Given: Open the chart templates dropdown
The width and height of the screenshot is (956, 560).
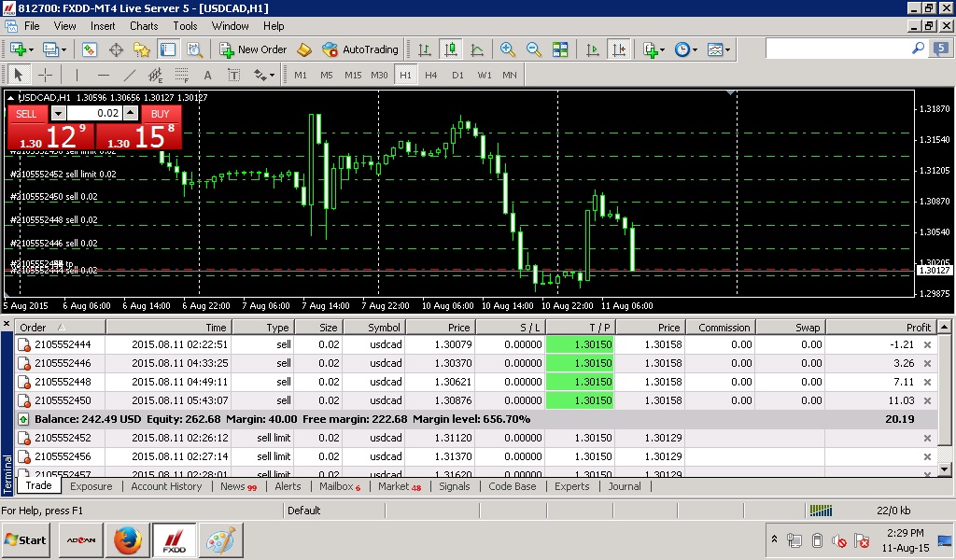Looking at the screenshot, I should click(718, 49).
